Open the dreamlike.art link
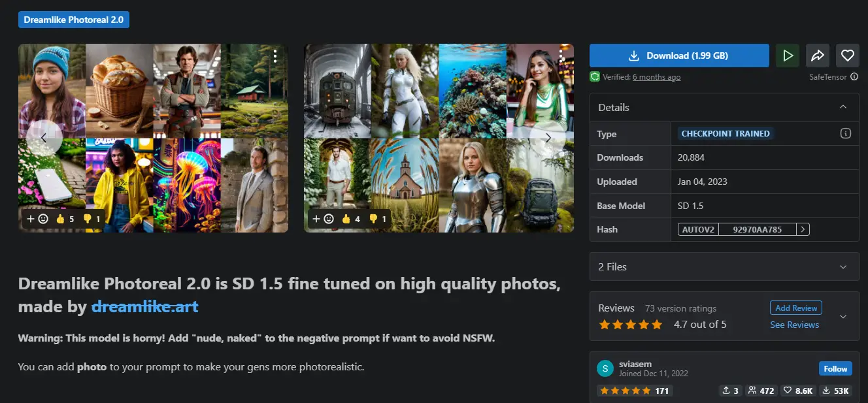Screen dimensions: 868x403 click(x=144, y=306)
